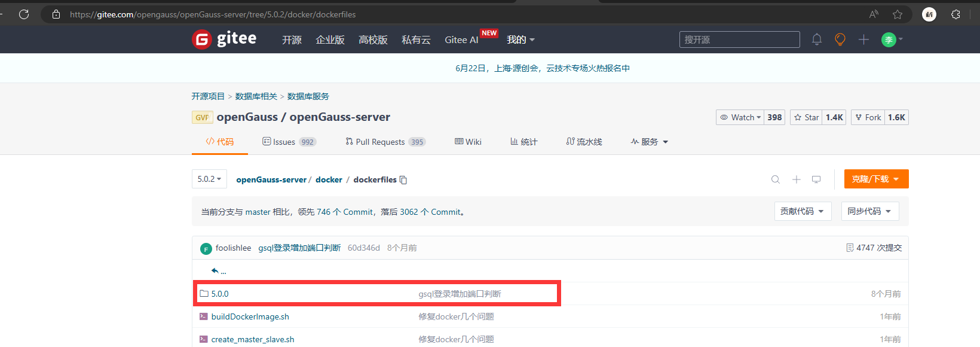Image resolution: width=980 pixels, height=347 pixels.
Task: Click the 6月22日 announcement banner link
Action: [543, 68]
